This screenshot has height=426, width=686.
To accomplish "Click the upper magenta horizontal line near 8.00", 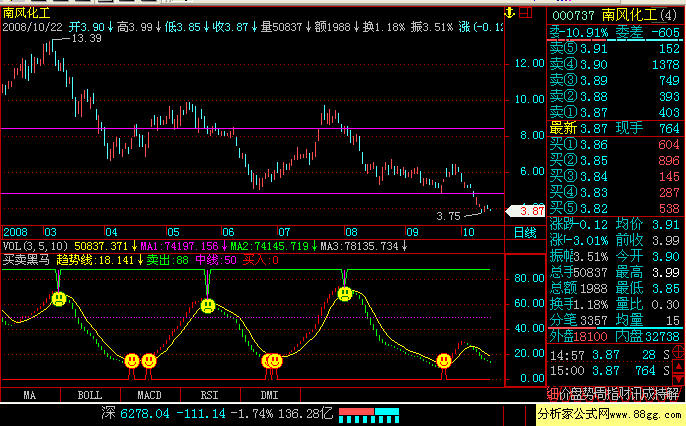I will pyautogui.click(x=252, y=129).
